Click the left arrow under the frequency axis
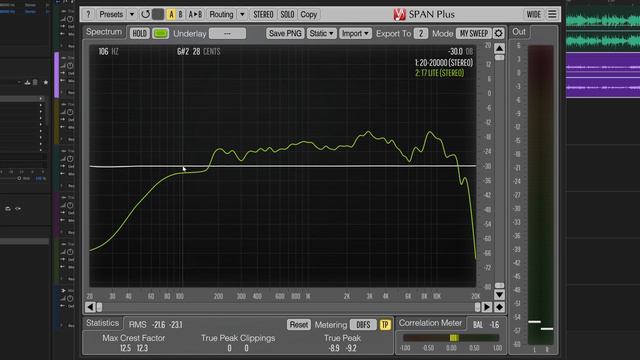This screenshot has width=640, height=360. click(x=90, y=307)
